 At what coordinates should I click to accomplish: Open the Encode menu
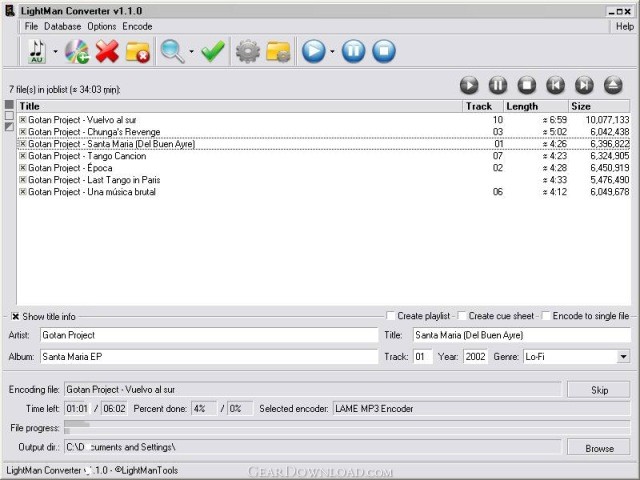[137, 26]
